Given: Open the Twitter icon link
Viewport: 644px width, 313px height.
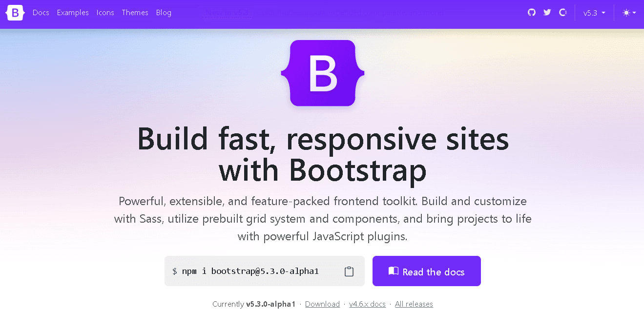Looking at the screenshot, I should [x=547, y=13].
